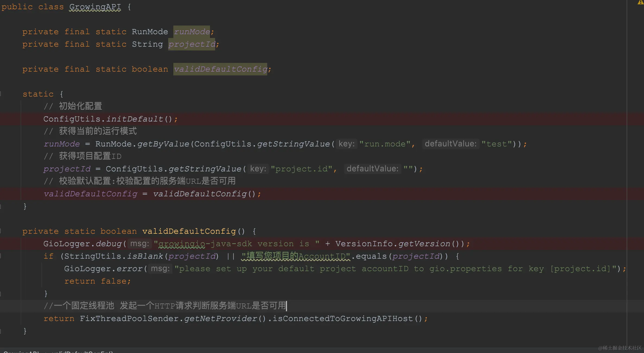Click the highlighted projectId field declaration
Image resolution: width=644 pixels, height=353 pixels.
pyautogui.click(x=192, y=44)
